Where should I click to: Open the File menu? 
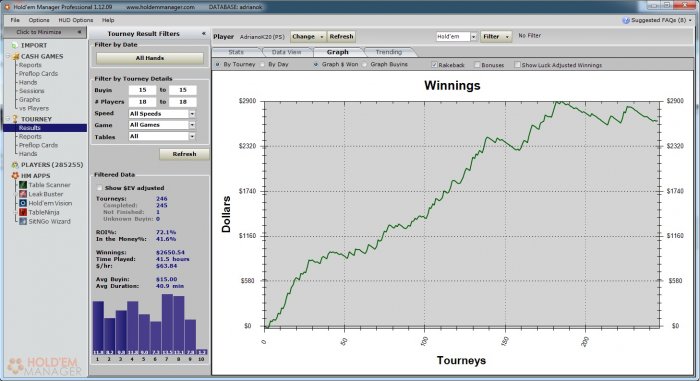point(15,20)
